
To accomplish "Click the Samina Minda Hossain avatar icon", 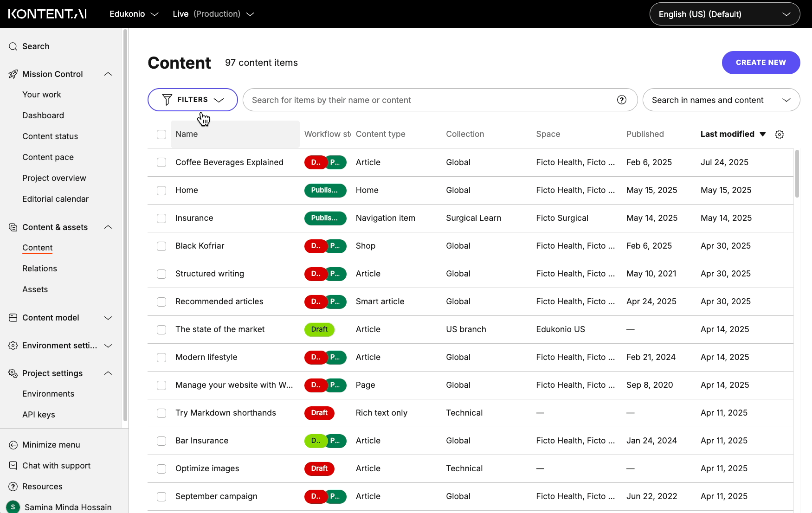I will coord(13,507).
